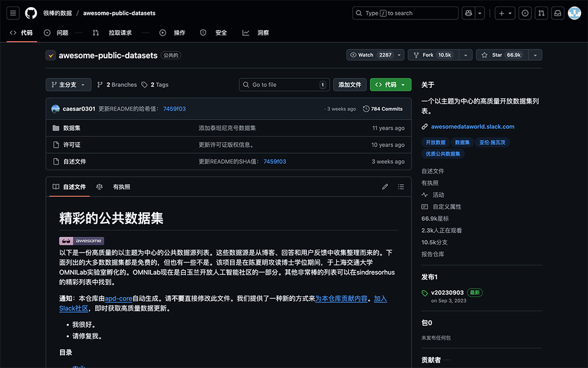Focus the Go to file input
588x368 pixels.
point(284,84)
